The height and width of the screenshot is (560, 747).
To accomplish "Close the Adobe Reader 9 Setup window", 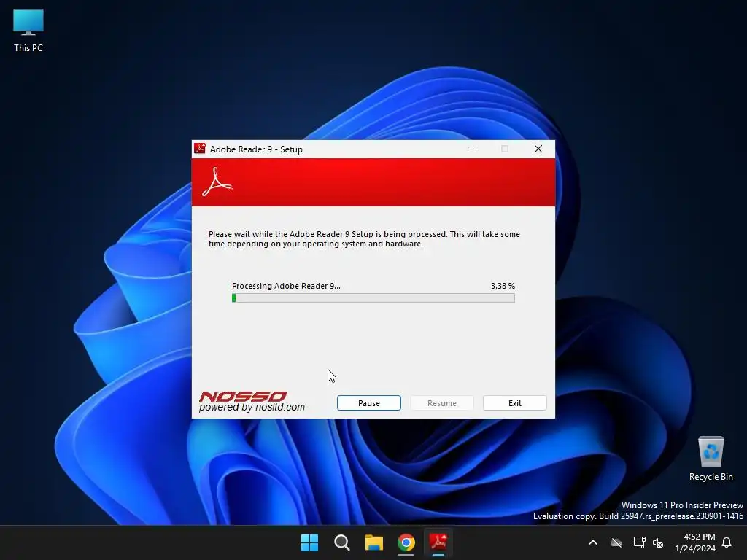I will pos(538,149).
